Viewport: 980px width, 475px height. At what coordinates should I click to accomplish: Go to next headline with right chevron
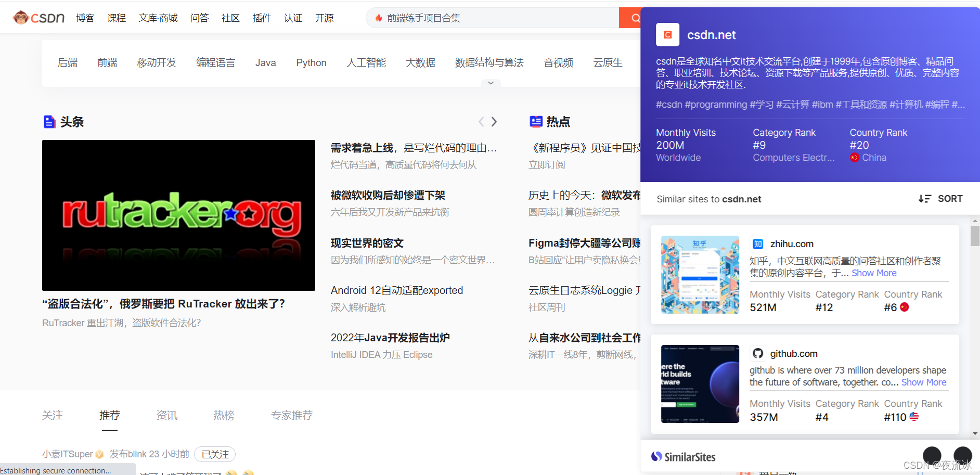click(494, 122)
